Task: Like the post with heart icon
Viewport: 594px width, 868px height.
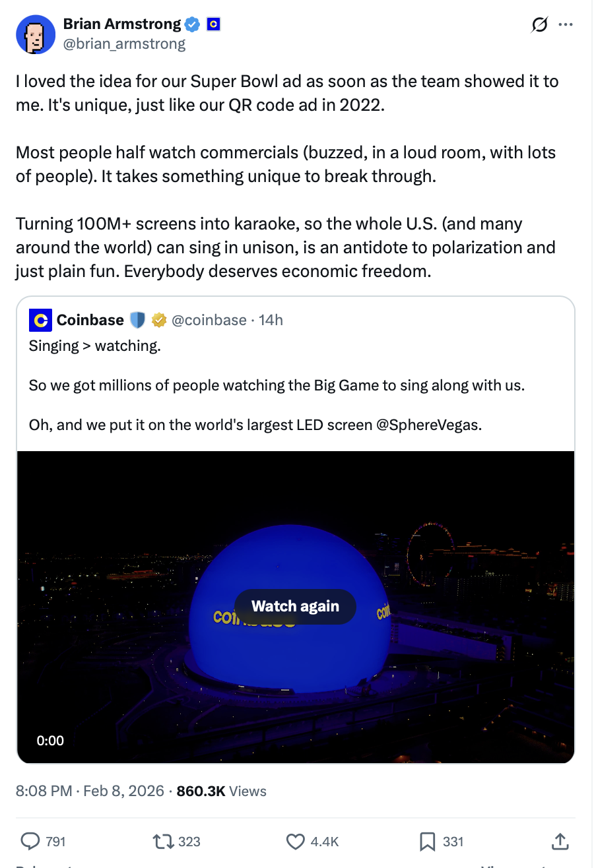Action: [296, 841]
